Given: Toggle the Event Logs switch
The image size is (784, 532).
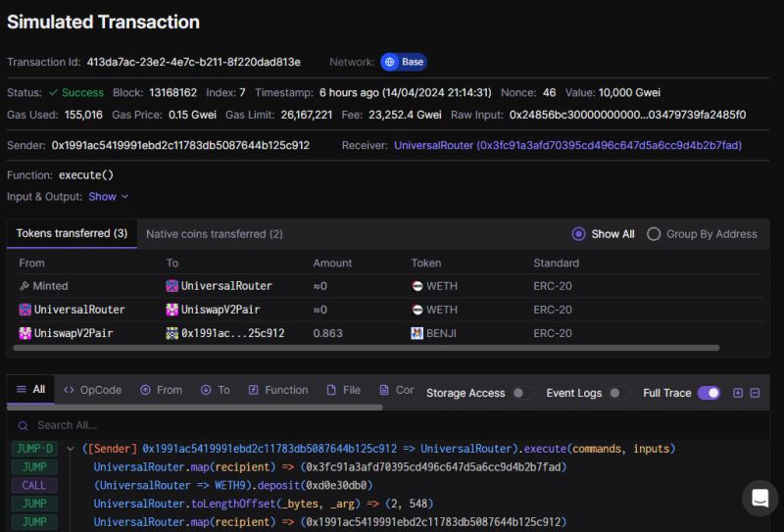Looking at the screenshot, I should point(619,393).
